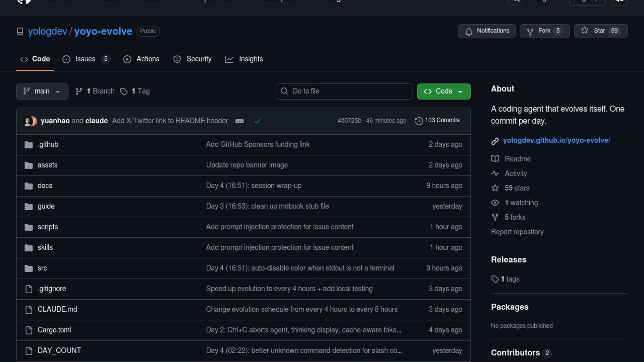Open yologdev.github.io/yoyo-evolve website link
This screenshot has width=644, height=362.
point(556,140)
